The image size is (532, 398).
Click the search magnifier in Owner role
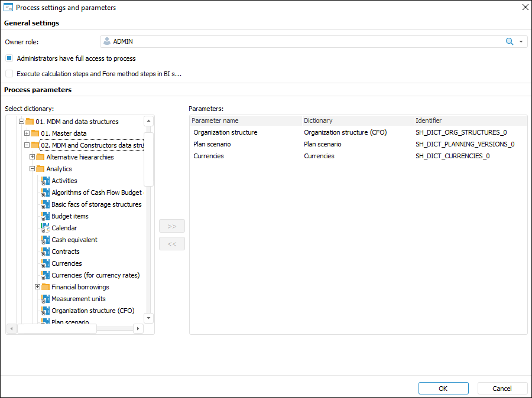pyautogui.click(x=510, y=41)
